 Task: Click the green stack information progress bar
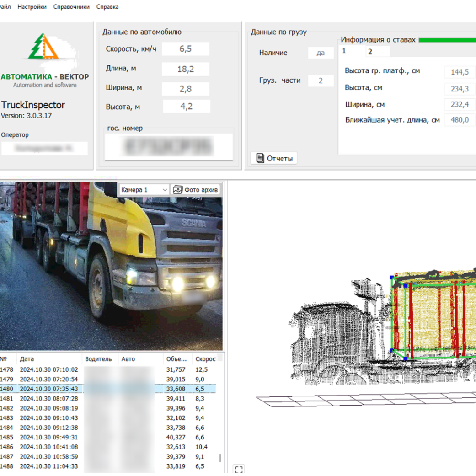pos(447,40)
